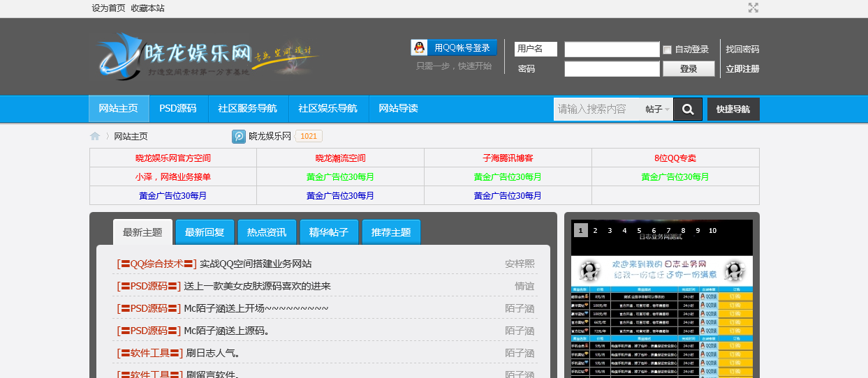868x378 pixels.
Task: Click the 找回密码 link
Action: coord(742,50)
